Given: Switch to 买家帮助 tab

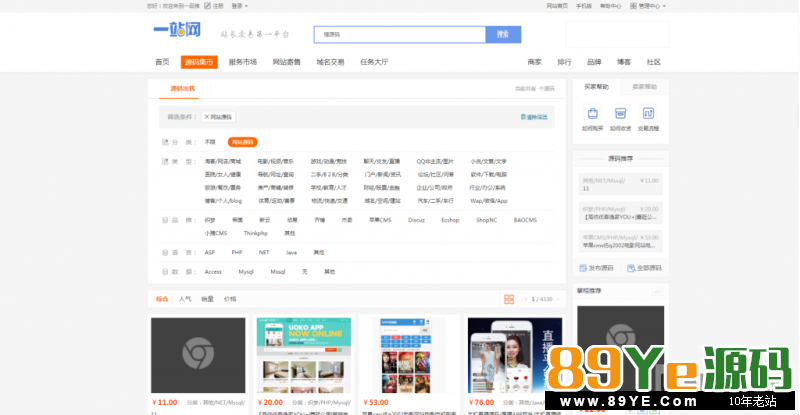Looking at the screenshot, I should [x=596, y=87].
